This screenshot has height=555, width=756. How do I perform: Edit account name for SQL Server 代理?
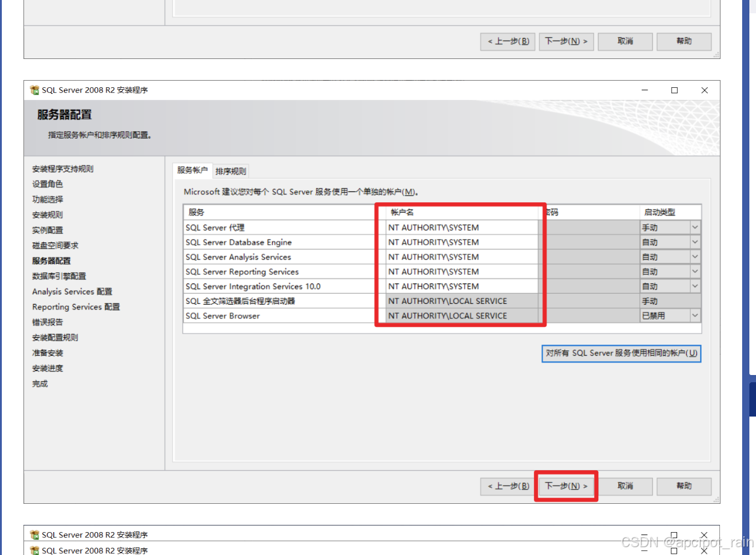click(462, 228)
